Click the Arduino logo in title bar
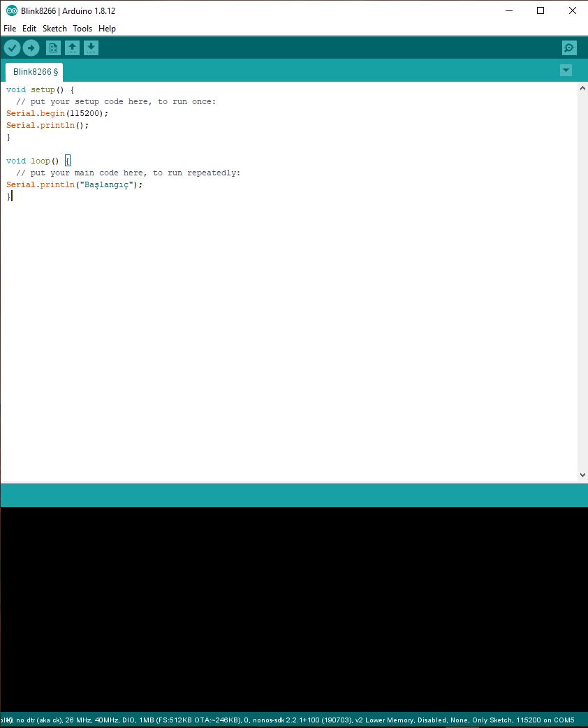The width and height of the screenshot is (588, 728). coord(12,10)
